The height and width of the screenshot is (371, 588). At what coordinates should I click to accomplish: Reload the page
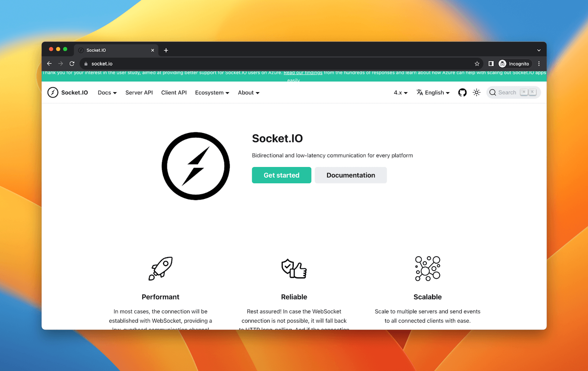72,64
